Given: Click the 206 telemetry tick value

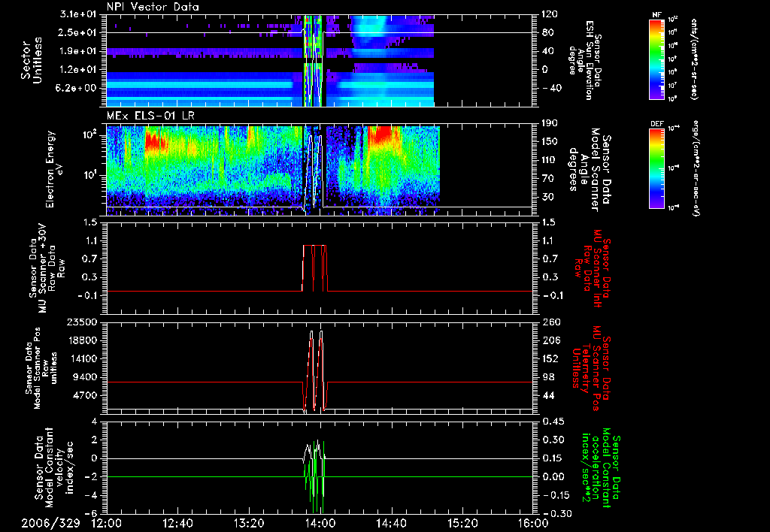Looking at the screenshot, I should click(x=550, y=340).
